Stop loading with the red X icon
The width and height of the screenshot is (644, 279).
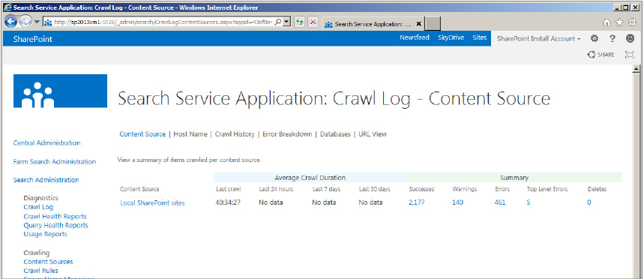pyautogui.click(x=313, y=22)
